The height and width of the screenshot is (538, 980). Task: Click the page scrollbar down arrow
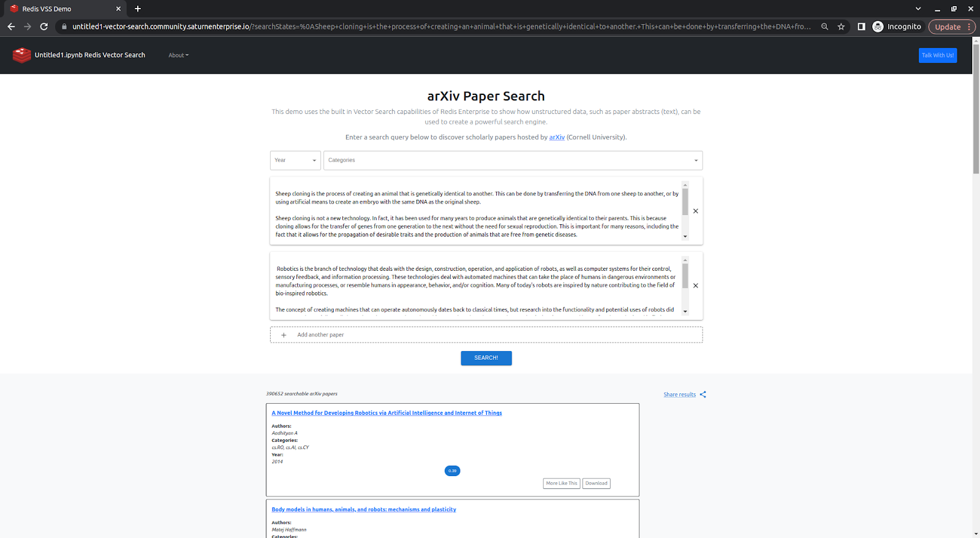976,533
